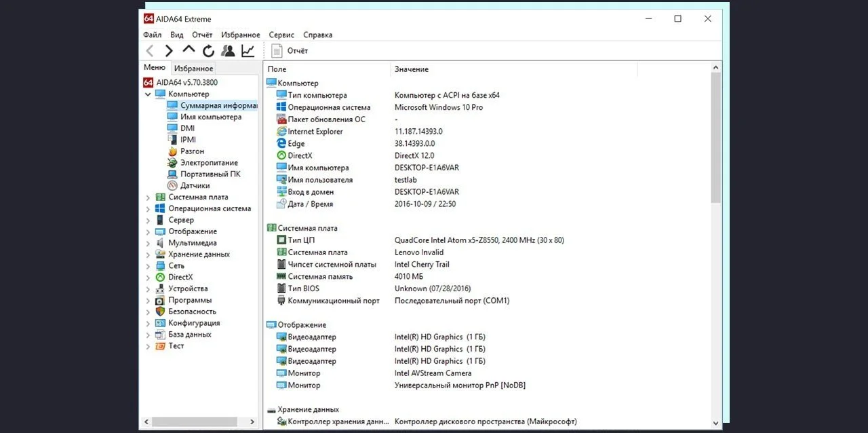The image size is (868, 433).
Task: Click the Имя пользователя user icon
Action: pos(281,180)
